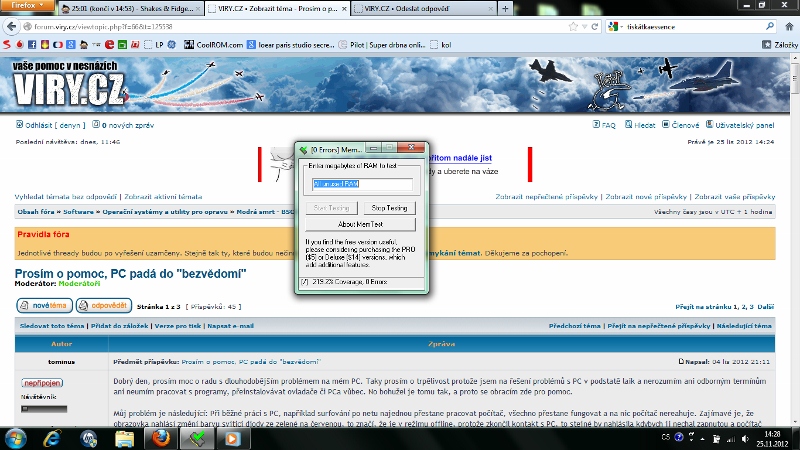Click the clock in the taskbar
This screenshot has height=450, width=800.
(772, 439)
